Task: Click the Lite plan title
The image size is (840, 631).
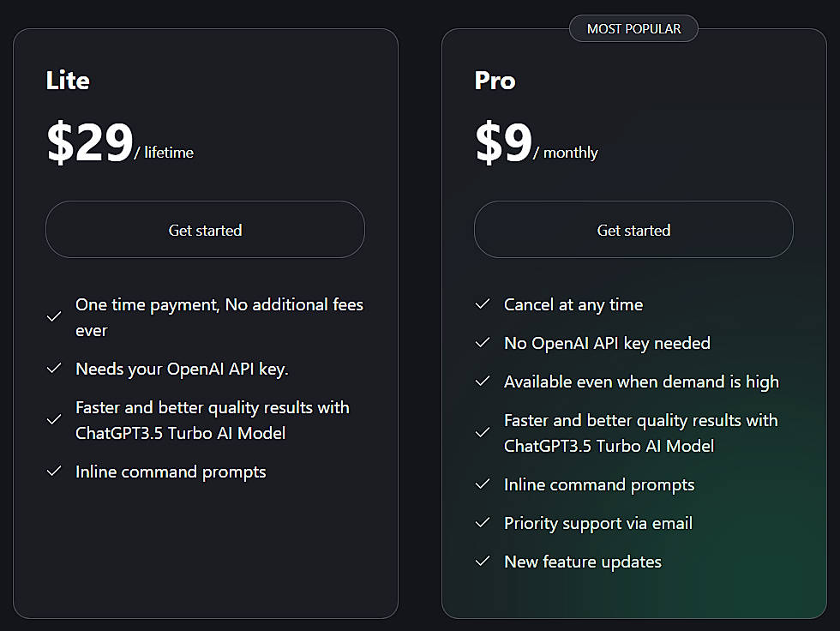Action: (x=67, y=80)
